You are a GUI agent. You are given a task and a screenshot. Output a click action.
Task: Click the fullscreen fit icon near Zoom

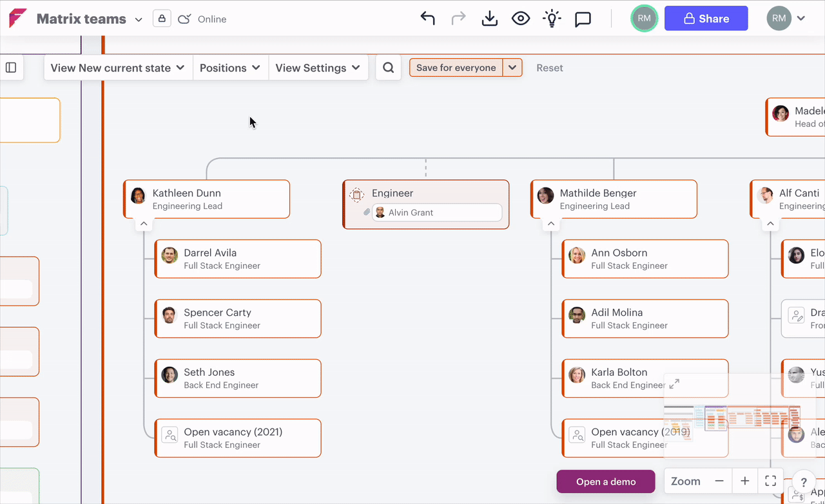pos(770,481)
